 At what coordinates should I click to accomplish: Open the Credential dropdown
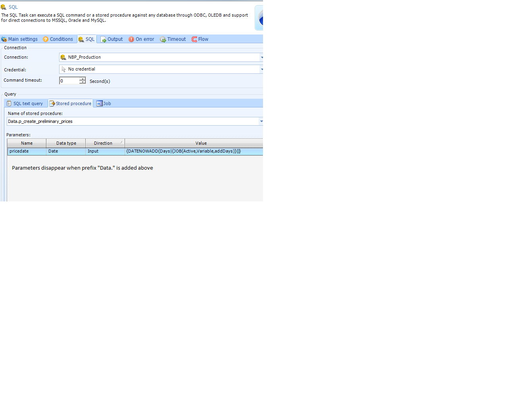point(261,69)
